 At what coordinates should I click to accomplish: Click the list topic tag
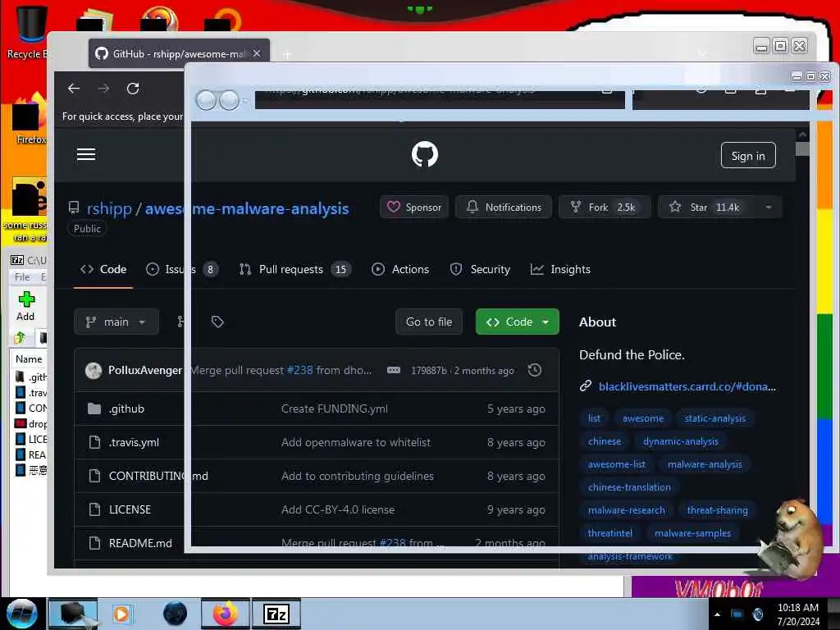(594, 418)
